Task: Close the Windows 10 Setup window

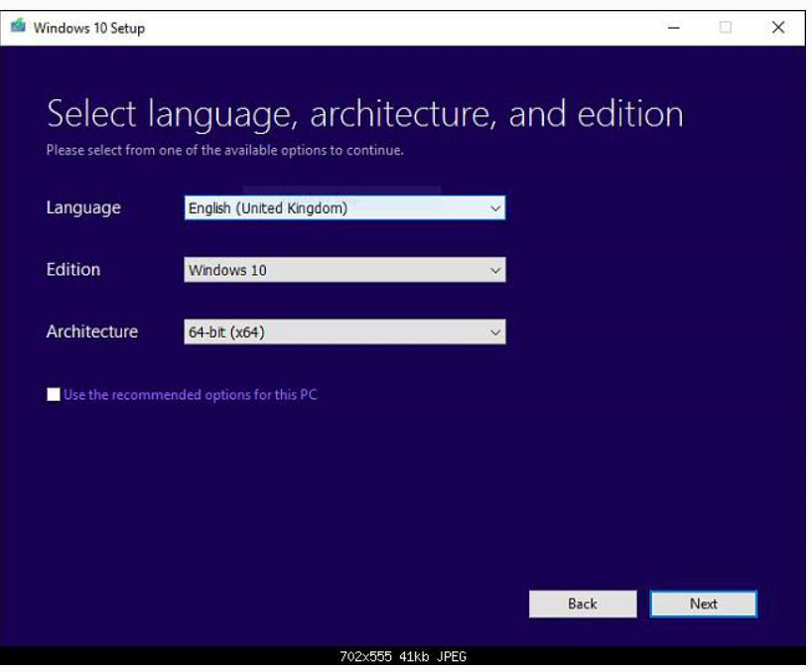Action: point(778,28)
